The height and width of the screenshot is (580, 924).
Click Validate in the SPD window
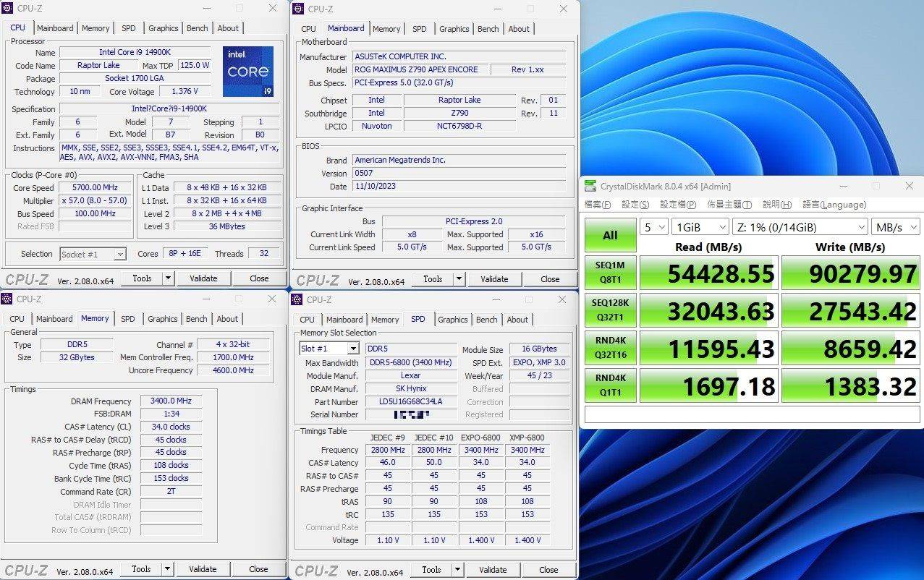[493, 569]
